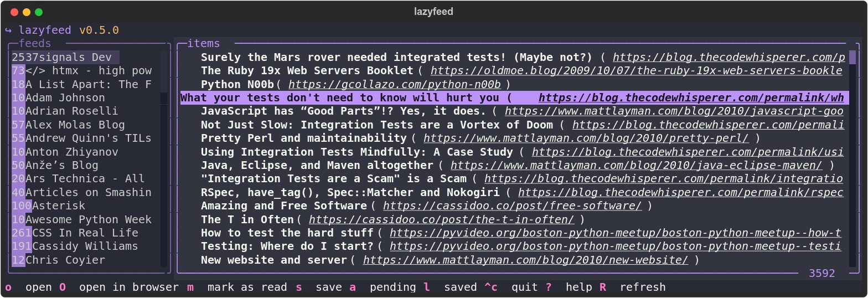This screenshot has height=298, width=868.
Task: Click the 'R refresh' shortcut hint
Action: tap(633, 287)
